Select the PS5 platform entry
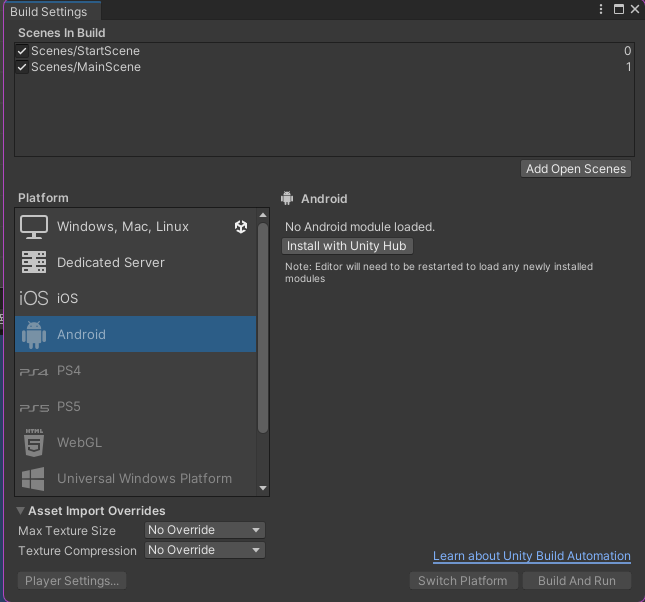Screen dimensions: 645x602 click(x=135, y=407)
